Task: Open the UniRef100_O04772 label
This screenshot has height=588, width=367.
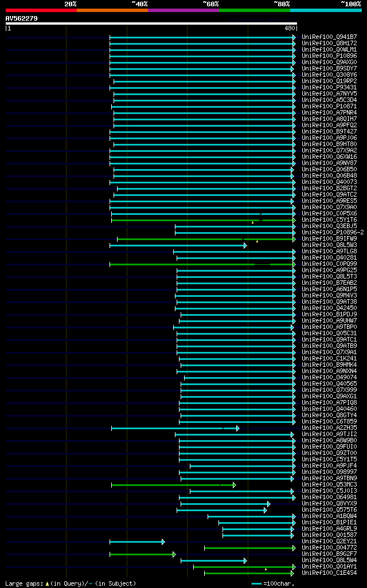Action: tap(330, 547)
